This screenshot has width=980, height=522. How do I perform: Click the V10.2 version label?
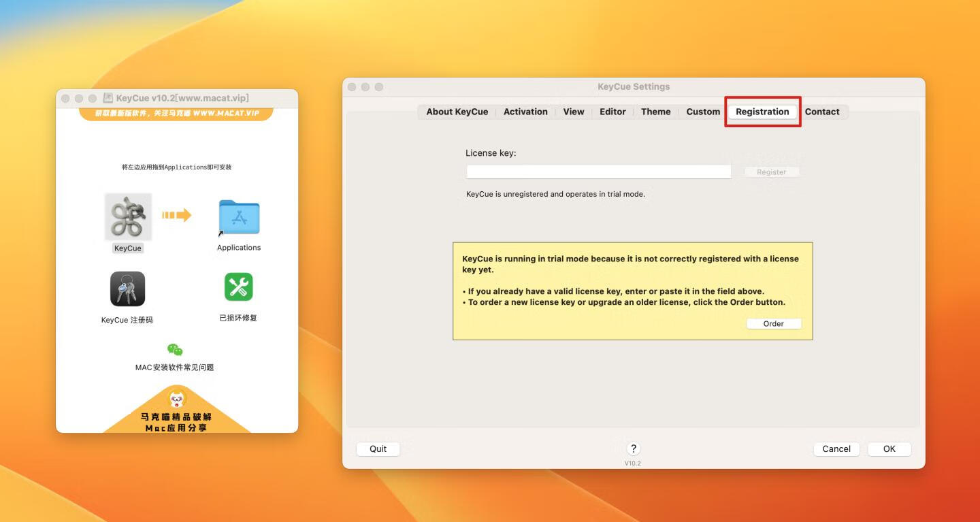point(633,463)
